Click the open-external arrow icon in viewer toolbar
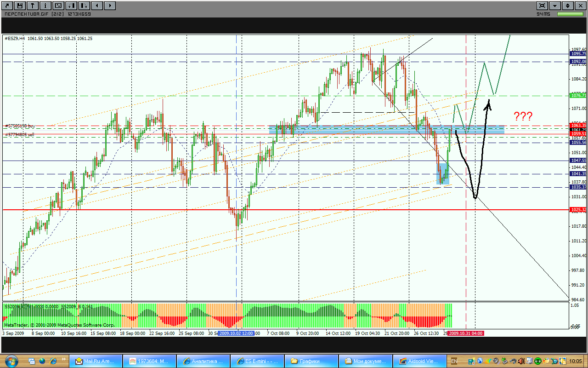 coord(7,6)
